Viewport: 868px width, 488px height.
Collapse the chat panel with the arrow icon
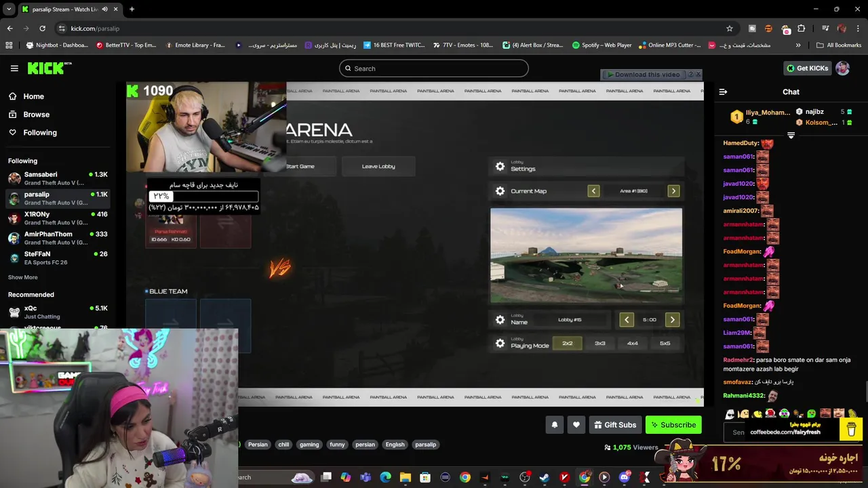coord(723,91)
